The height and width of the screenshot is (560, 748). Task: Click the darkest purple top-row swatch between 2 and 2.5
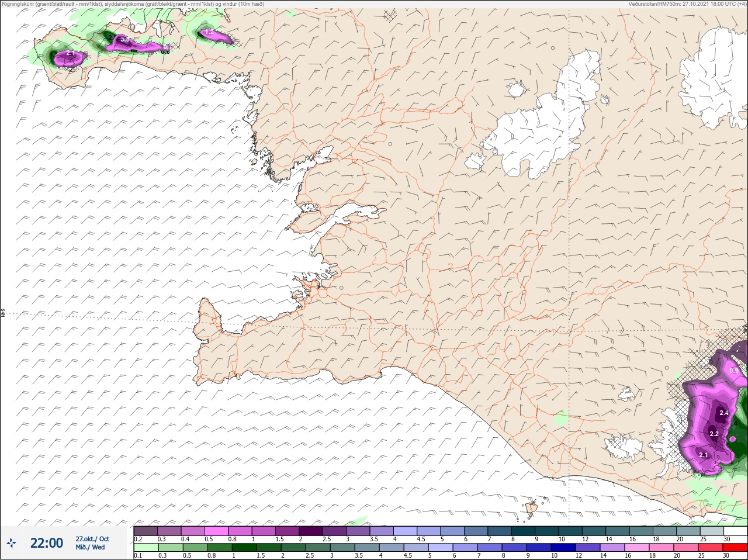coord(311,531)
